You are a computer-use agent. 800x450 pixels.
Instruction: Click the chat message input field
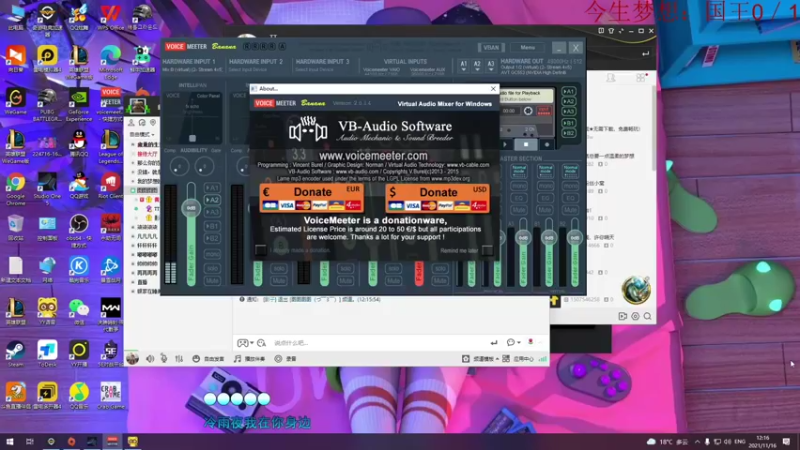pyautogui.click(x=378, y=343)
